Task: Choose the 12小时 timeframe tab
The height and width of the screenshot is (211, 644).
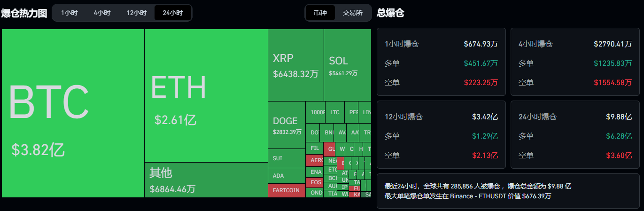Action: [137, 13]
